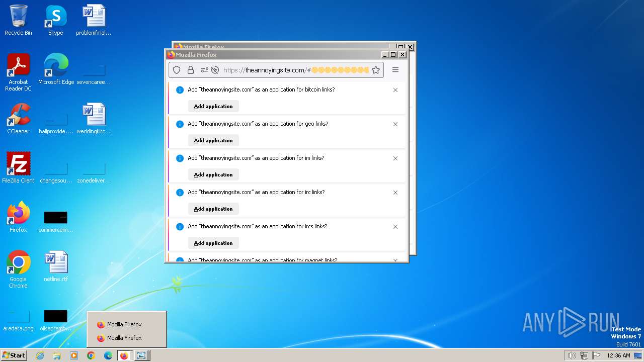Click the padlock site security icon
This screenshot has height=362, width=644.
[x=191, y=70]
